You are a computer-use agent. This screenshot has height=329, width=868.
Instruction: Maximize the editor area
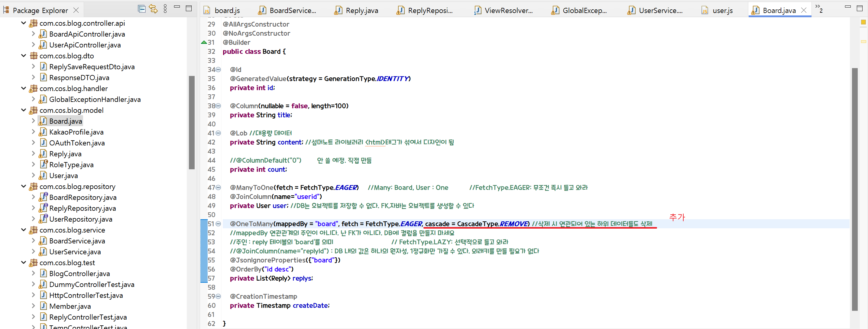[860, 8]
